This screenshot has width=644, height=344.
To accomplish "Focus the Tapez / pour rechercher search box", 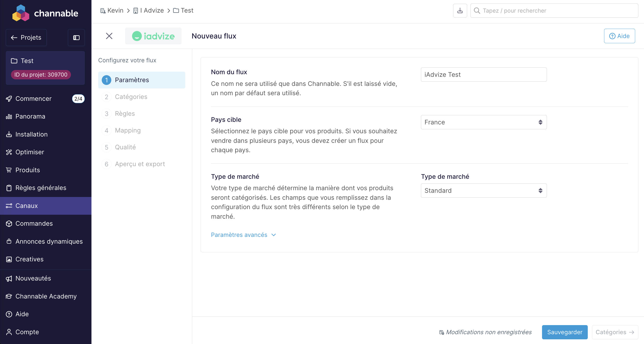I will pos(554,11).
